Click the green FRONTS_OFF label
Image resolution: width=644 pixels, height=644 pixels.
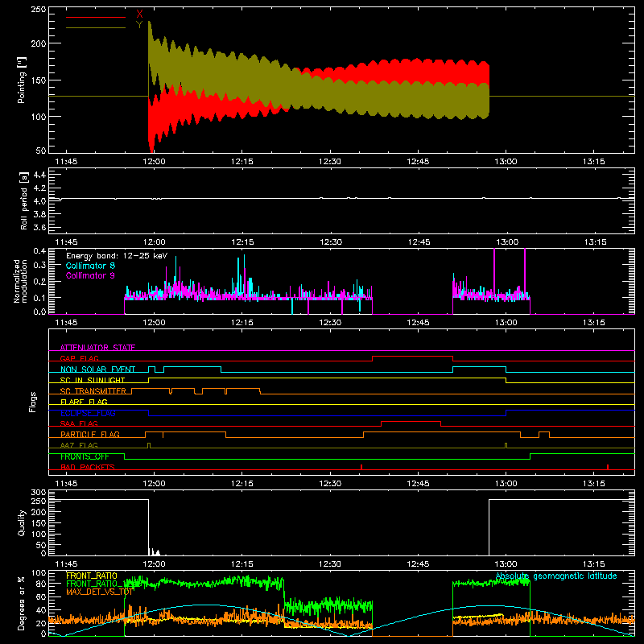(x=85, y=456)
